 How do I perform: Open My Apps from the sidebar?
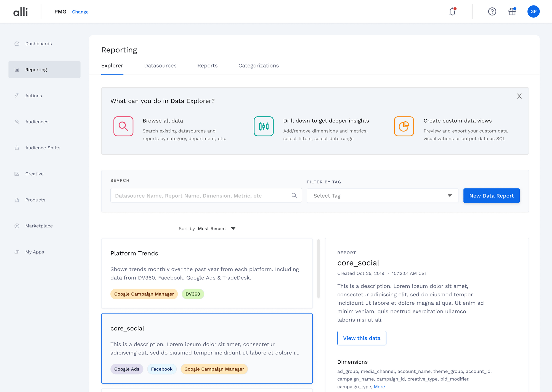tap(34, 252)
